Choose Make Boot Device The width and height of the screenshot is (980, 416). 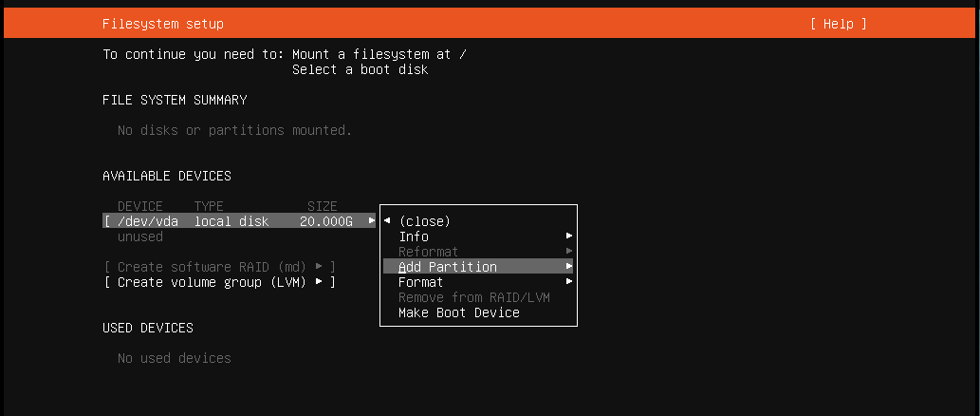pyautogui.click(x=459, y=312)
